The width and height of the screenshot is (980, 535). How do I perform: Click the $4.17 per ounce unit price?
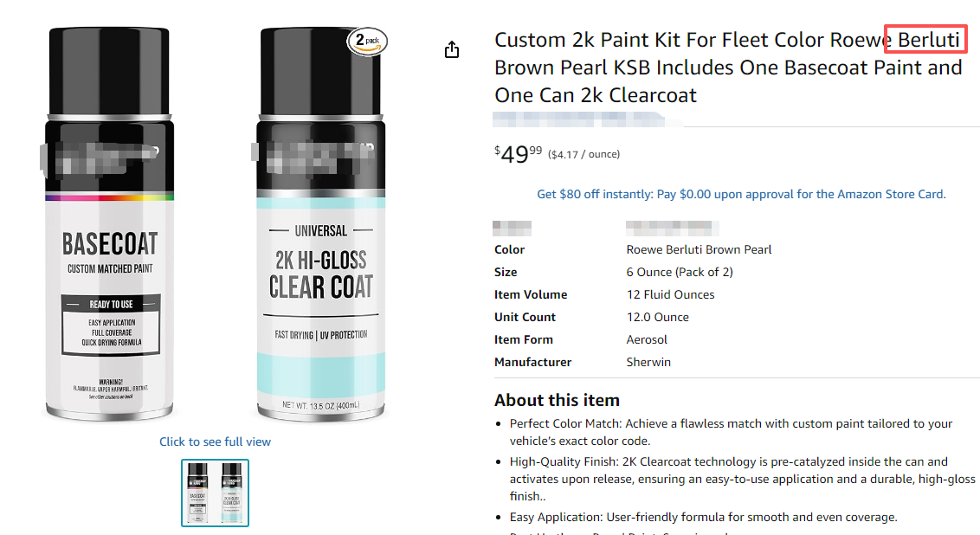(x=584, y=155)
